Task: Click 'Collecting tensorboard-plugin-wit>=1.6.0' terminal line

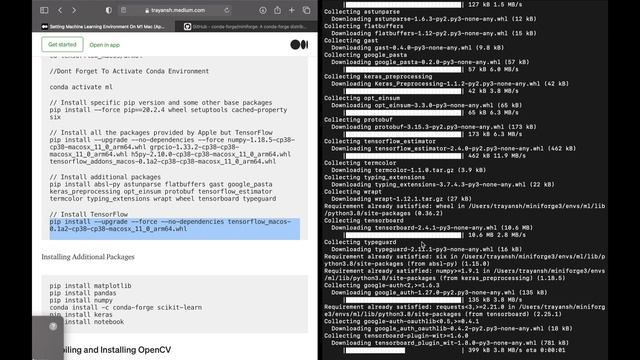Action: pos(396,336)
